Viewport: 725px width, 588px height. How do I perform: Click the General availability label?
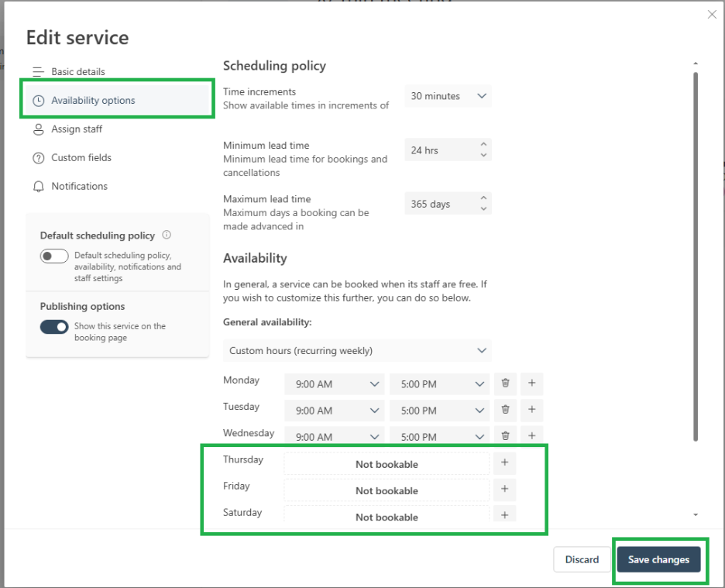click(267, 322)
